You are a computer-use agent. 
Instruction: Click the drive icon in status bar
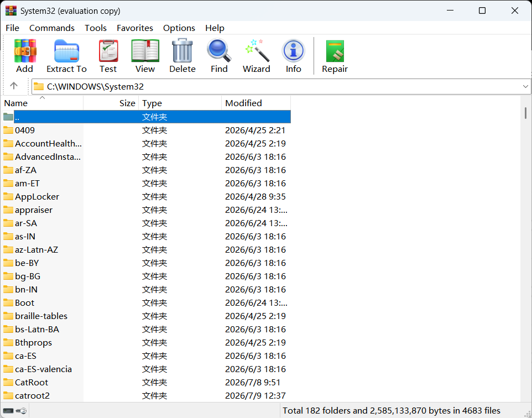pyautogui.click(x=8, y=411)
